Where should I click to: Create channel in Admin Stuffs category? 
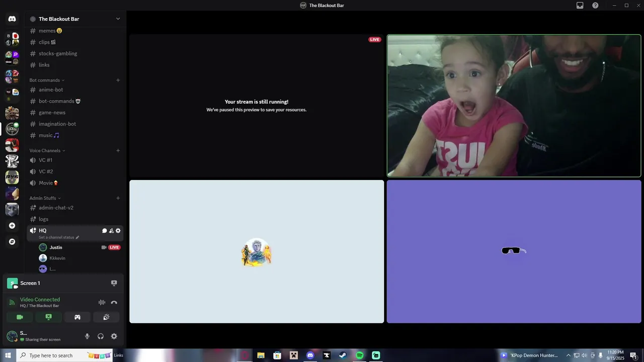click(118, 198)
